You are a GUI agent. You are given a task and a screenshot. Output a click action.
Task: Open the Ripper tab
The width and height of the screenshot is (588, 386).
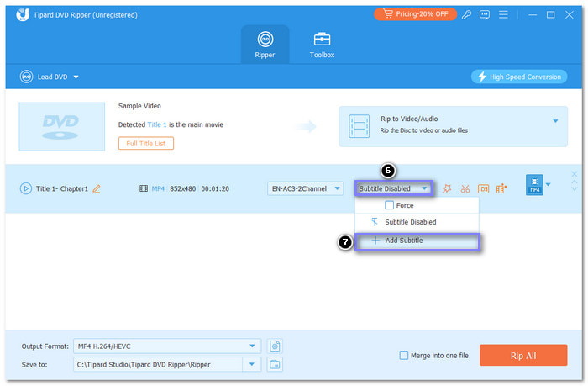pos(265,45)
